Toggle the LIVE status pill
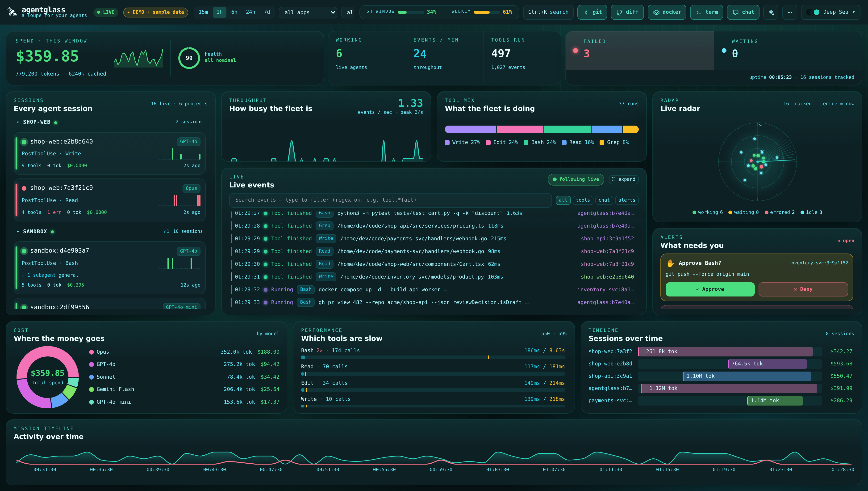Screen dimensions: 868x491 click(105, 12)
